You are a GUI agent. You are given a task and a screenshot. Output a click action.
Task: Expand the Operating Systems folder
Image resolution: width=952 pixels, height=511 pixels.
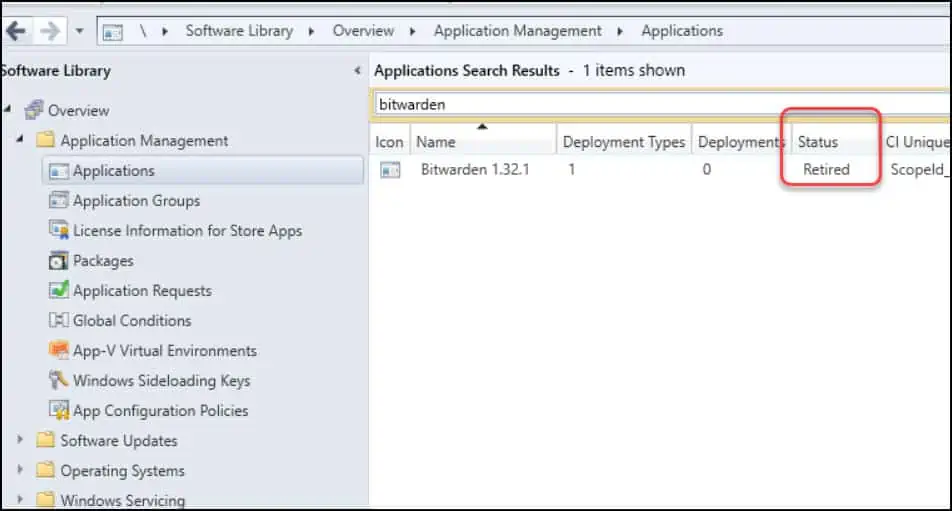pos(20,469)
